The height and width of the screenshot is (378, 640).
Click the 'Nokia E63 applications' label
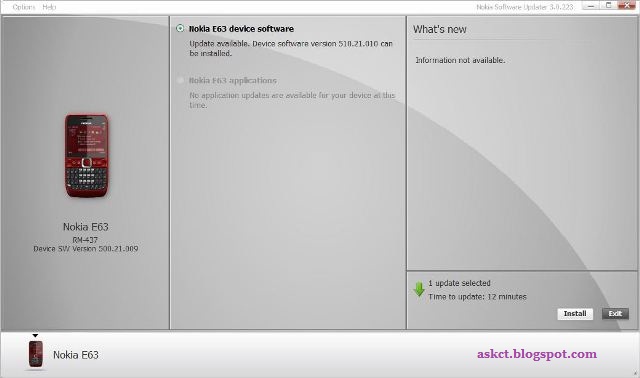tap(233, 80)
